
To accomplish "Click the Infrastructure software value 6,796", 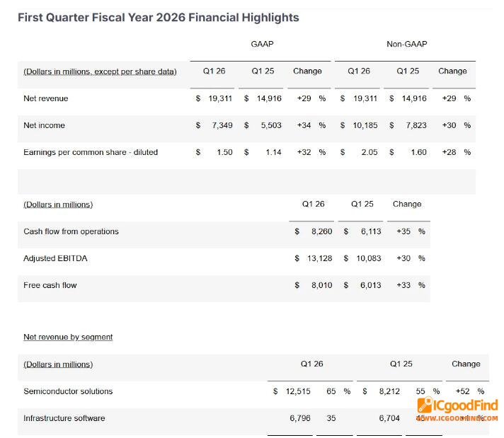I will [x=300, y=418].
